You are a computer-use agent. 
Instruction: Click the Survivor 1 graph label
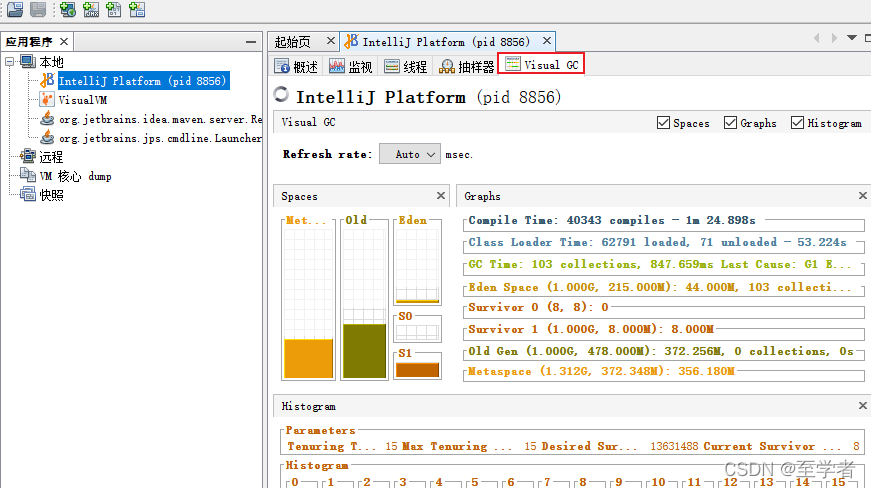tap(591, 329)
